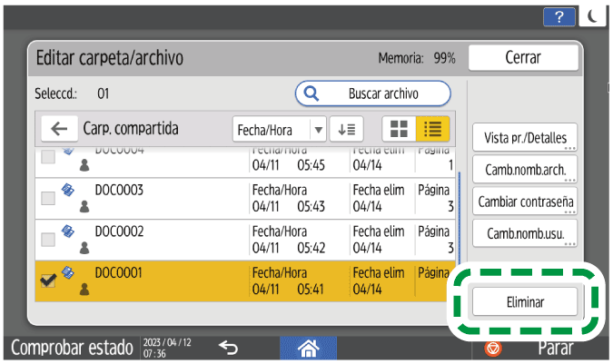The height and width of the screenshot is (364, 613).
Task: Open Comprobar estado in the bottom bar
Action: tap(71, 347)
